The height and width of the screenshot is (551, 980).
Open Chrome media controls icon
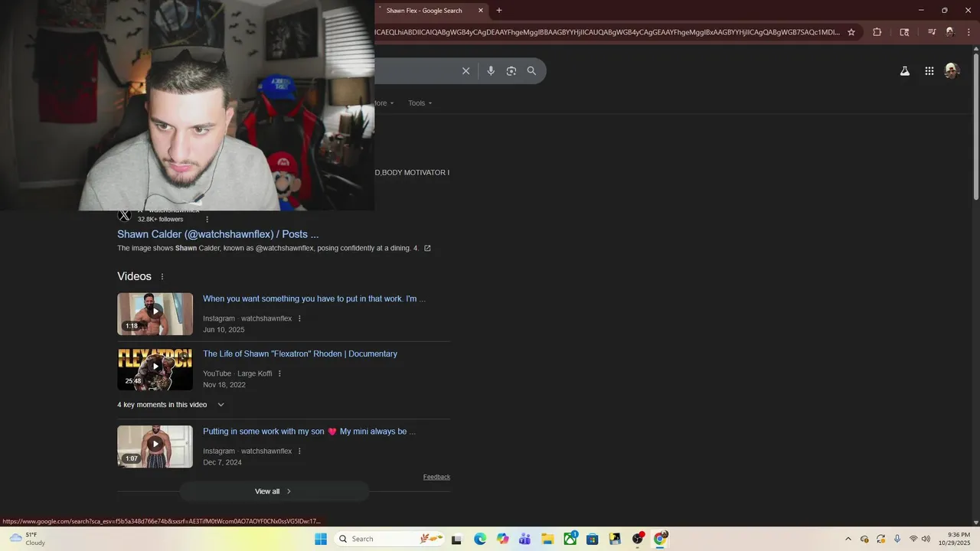pyautogui.click(x=931, y=32)
